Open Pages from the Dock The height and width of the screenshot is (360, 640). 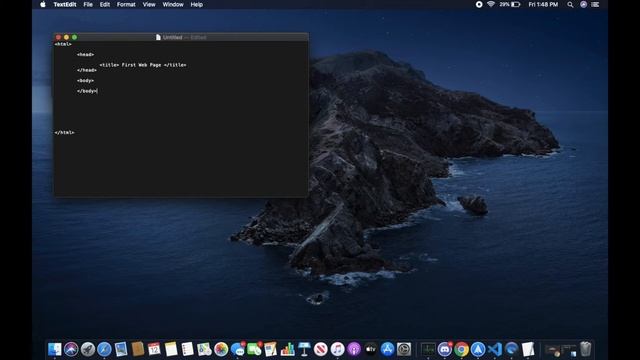tap(271, 349)
